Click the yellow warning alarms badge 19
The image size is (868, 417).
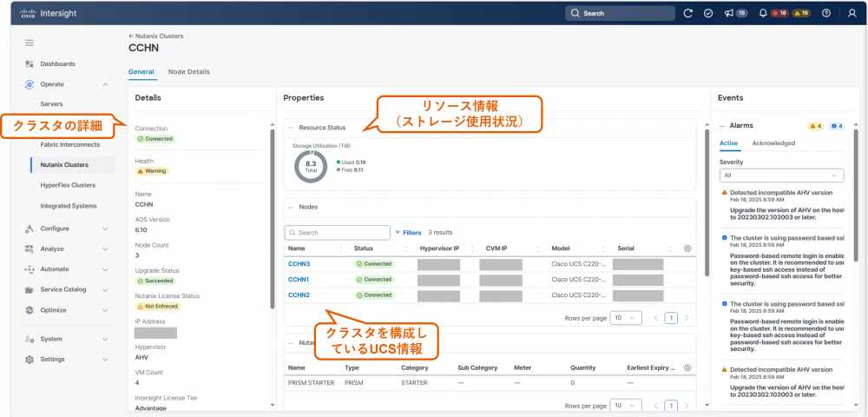[x=801, y=13]
